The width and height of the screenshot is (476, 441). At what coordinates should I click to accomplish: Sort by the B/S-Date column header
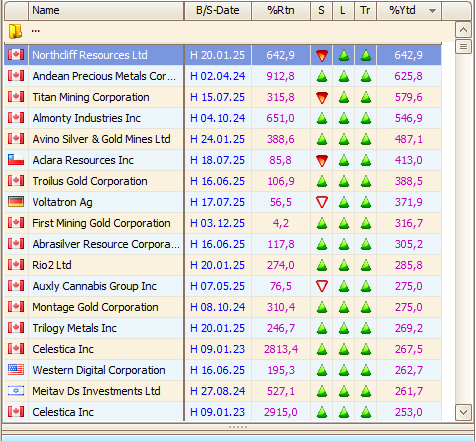(218, 11)
